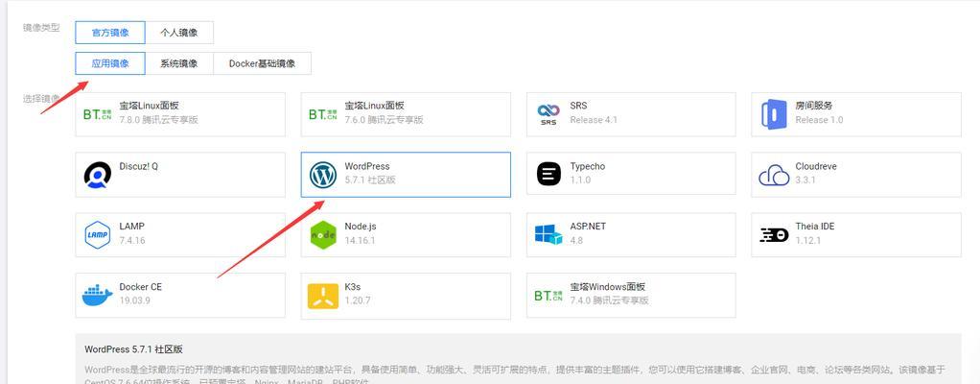The height and width of the screenshot is (384, 980).
Task: Pick the Theia IDE 1.12.1 card
Action: (856, 234)
